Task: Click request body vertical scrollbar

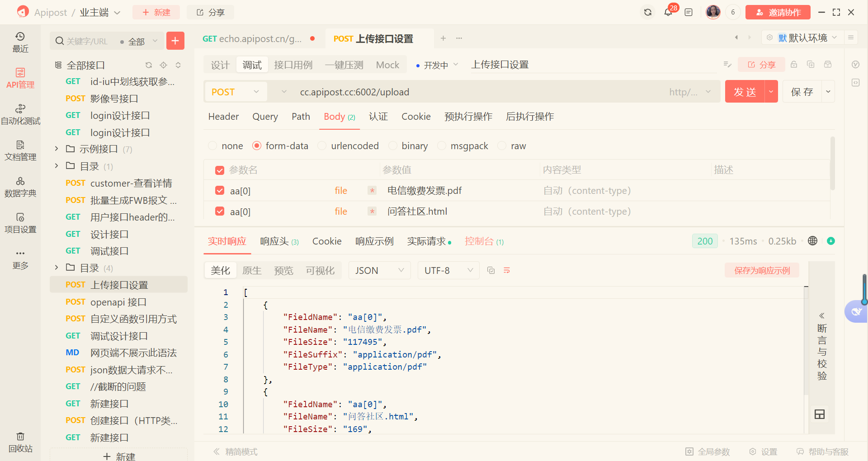Action: tap(832, 163)
